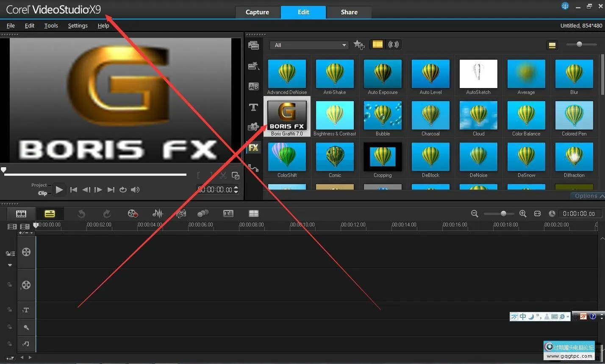
Task: Expand the track list arrow below ripple editing
Action: point(10,265)
